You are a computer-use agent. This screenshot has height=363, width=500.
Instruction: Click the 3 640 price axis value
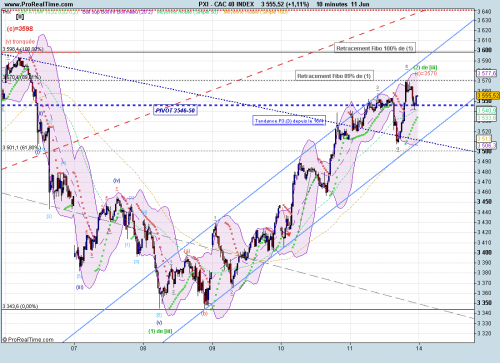click(x=484, y=12)
